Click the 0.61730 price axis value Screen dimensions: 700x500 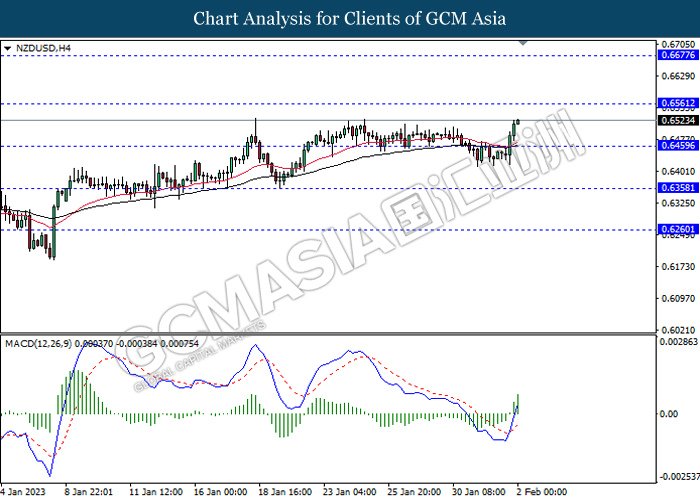click(679, 267)
